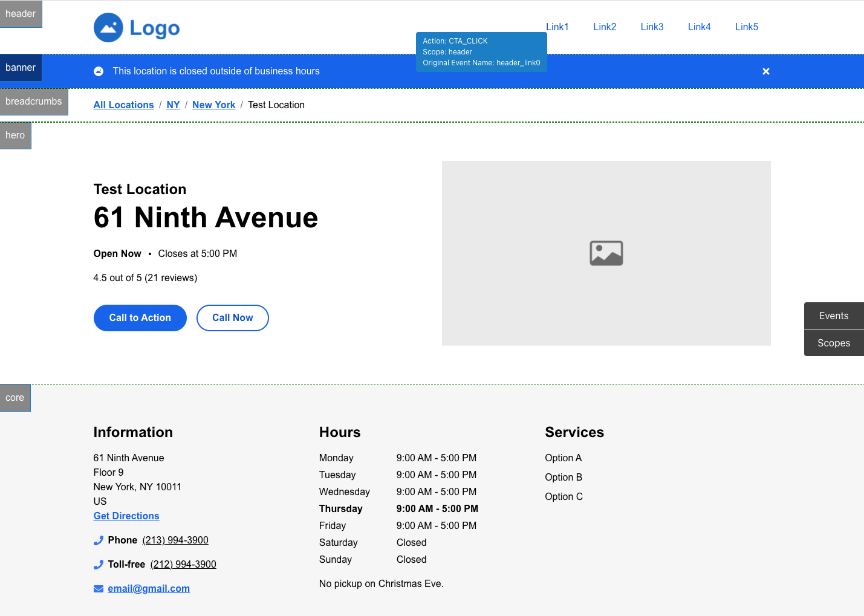Click 'New York, NY 10011' address line

click(x=137, y=487)
